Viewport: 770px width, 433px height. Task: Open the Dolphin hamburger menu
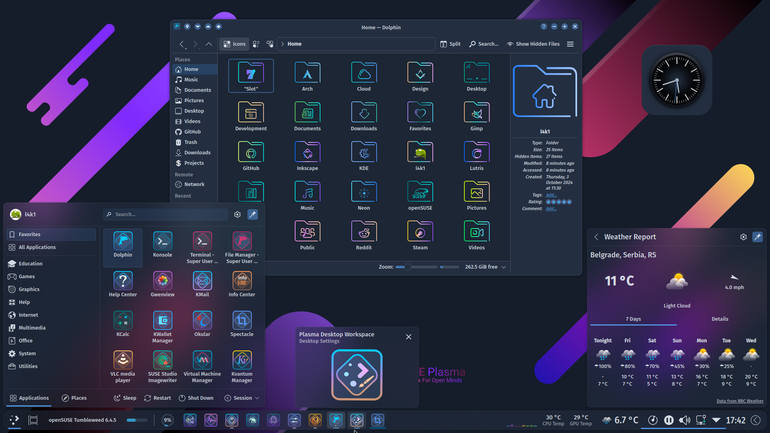(x=570, y=44)
